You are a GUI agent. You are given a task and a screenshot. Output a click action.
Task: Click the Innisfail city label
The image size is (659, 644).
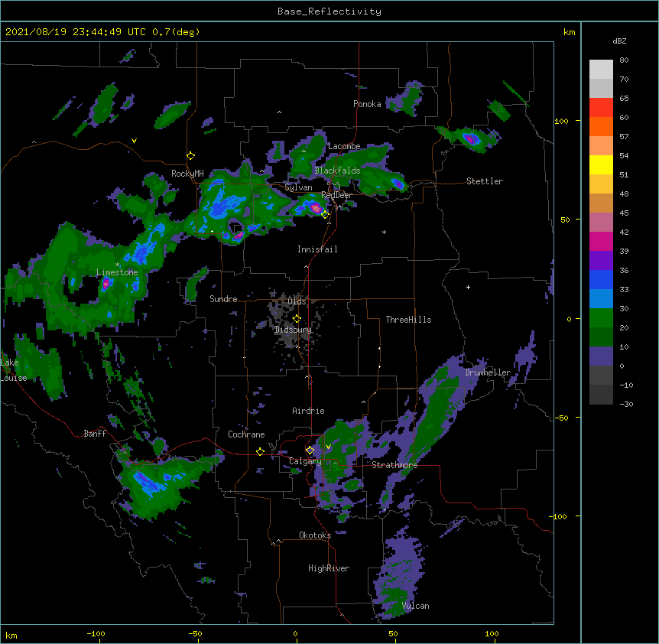click(317, 249)
